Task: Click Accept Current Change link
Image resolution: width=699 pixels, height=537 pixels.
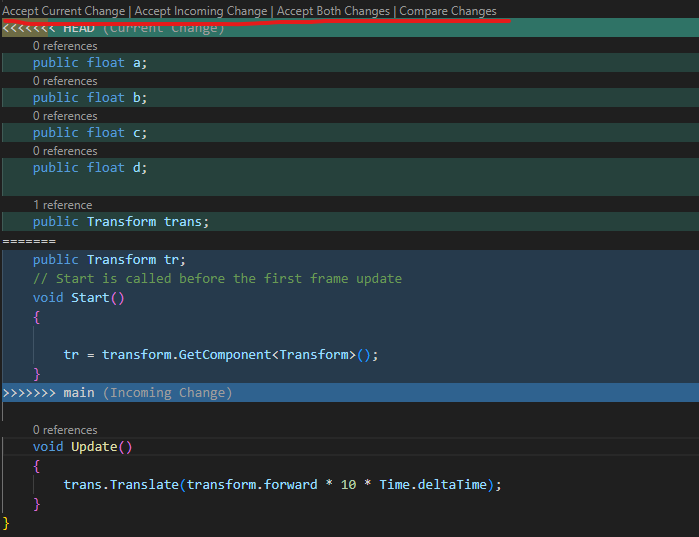Action: click(64, 11)
